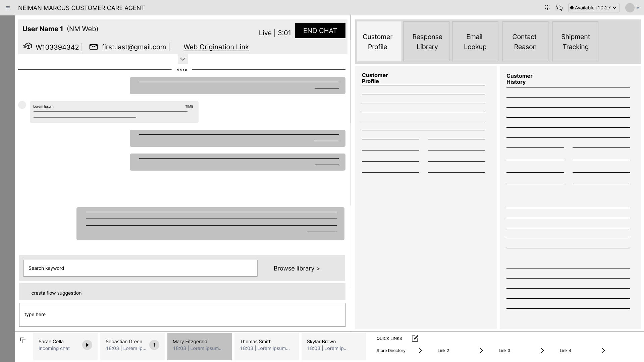Viewport: 644px width, 362px height.
Task: Click the email envelope icon
Action: [94, 47]
